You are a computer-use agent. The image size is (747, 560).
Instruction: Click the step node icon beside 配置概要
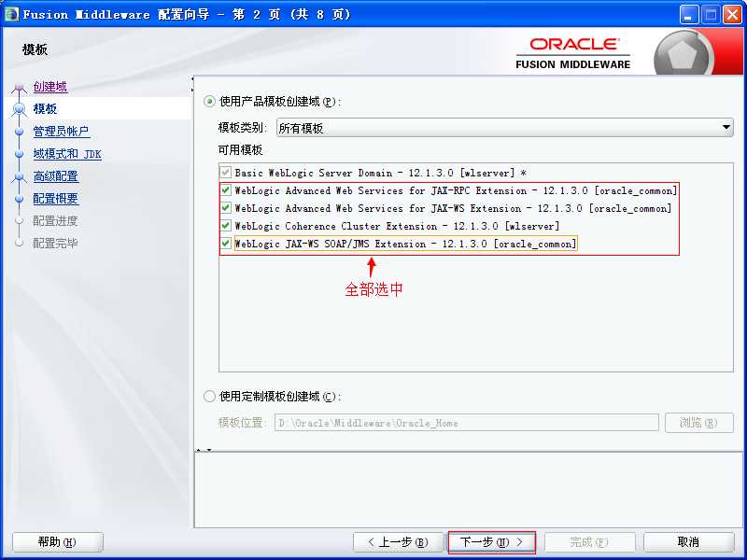[x=19, y=199]
